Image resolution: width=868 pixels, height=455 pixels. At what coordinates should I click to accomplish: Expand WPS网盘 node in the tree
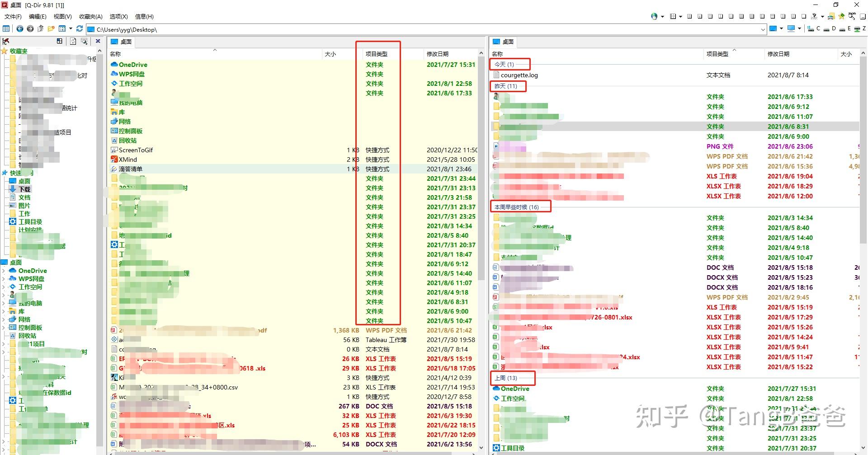click(x=4, y=279)
